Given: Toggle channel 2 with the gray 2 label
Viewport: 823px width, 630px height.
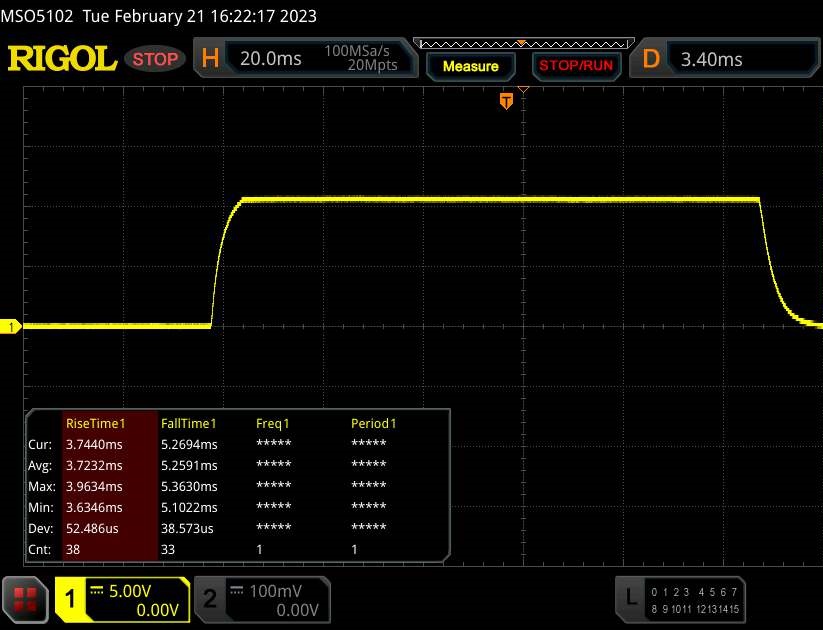Looking at the screenshot, I should click(x=210, y=599).
